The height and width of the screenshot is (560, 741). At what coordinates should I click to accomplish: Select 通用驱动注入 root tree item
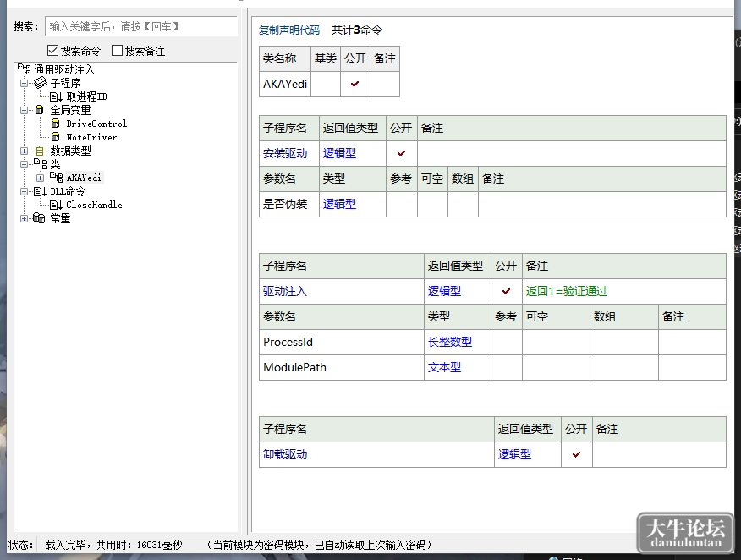64,69
